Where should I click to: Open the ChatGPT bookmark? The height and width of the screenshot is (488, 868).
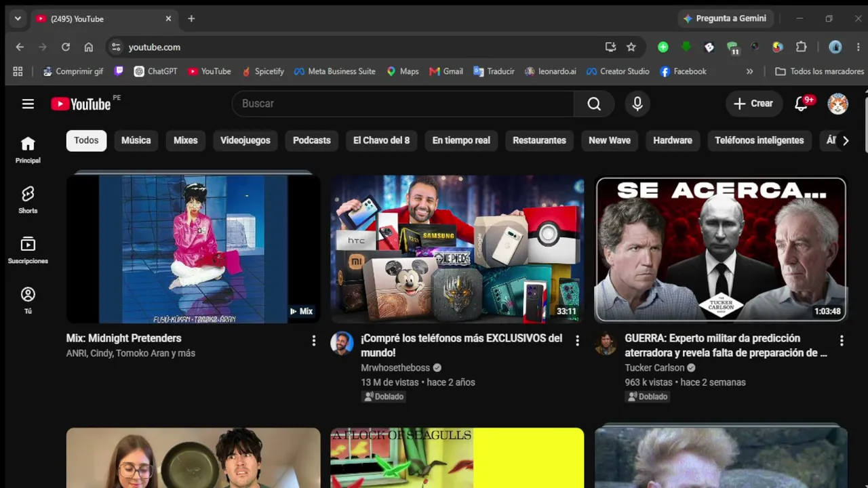point(155,71)
